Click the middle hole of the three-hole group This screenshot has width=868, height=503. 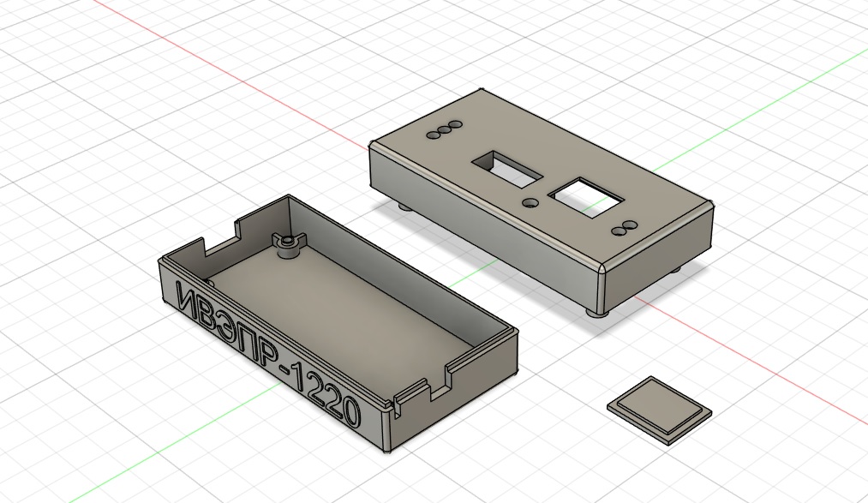445,130
